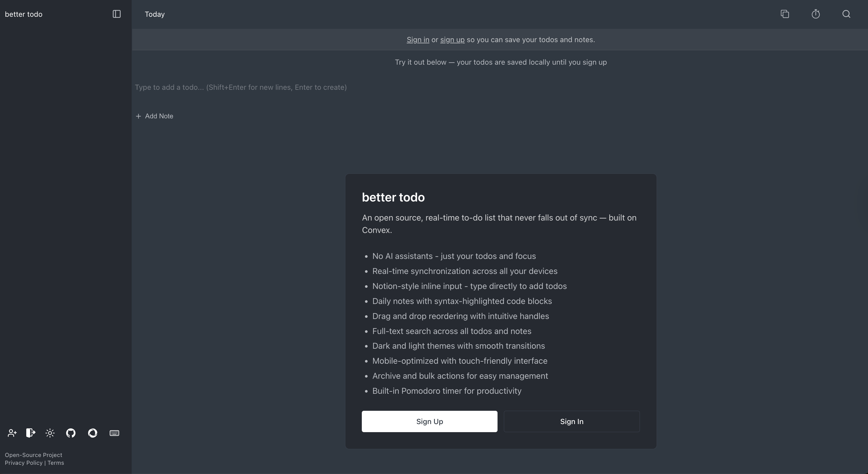Click the Sign Up button
This screenshot has width=868, height=474.
tap(429, 421)
